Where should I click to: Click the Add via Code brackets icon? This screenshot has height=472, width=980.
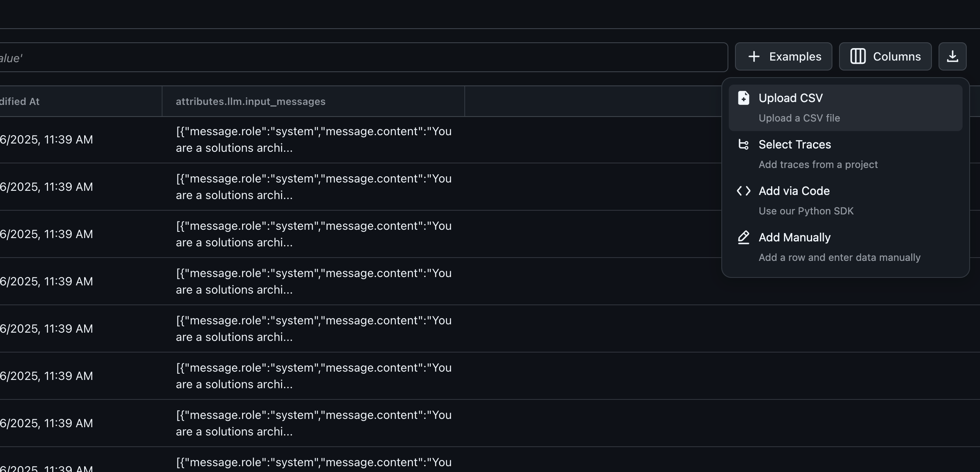[744, 191]
